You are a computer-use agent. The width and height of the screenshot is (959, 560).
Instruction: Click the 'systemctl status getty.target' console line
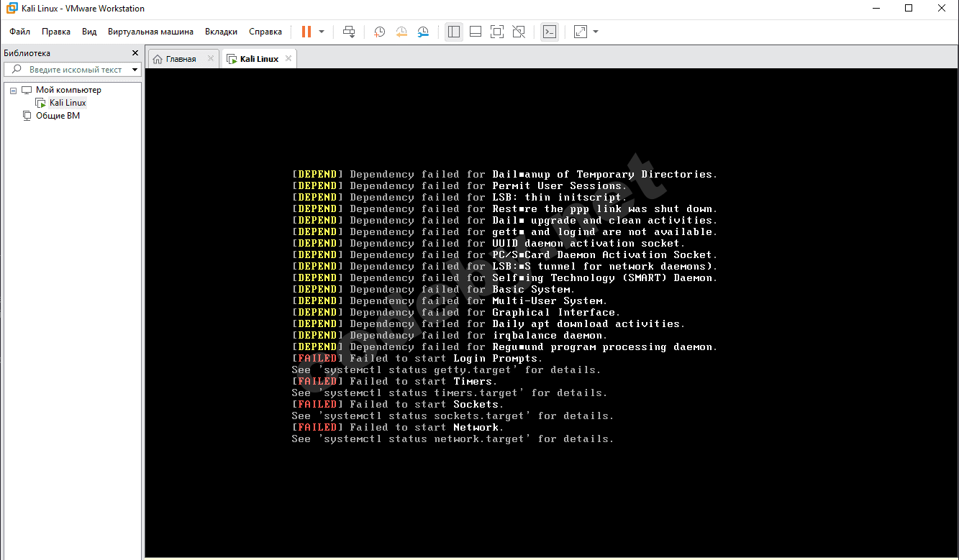tap(447, 369)
